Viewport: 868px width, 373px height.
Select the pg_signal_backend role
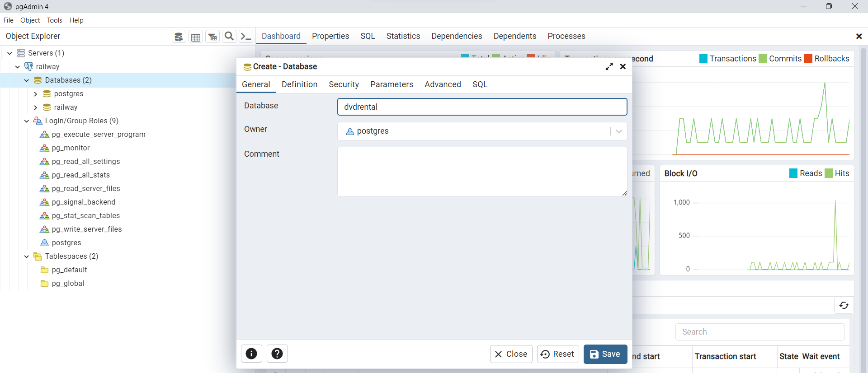[84, 202]
